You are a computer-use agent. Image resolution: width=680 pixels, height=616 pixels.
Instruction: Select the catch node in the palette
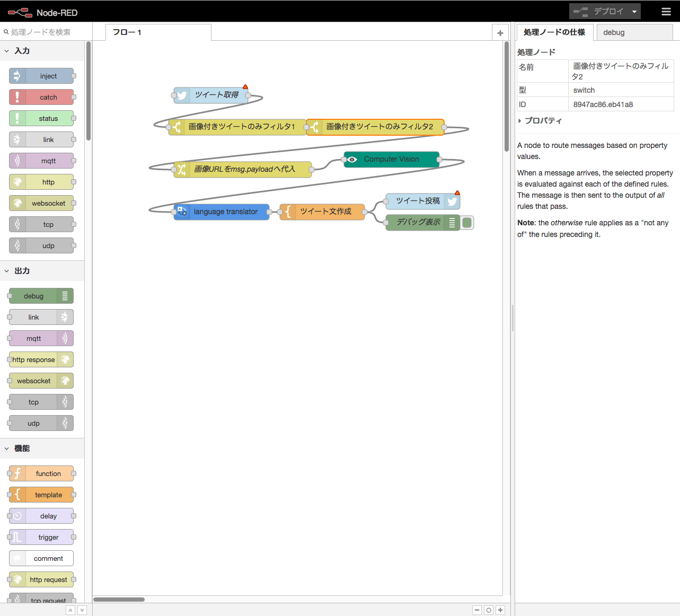[x=41, y=97]
